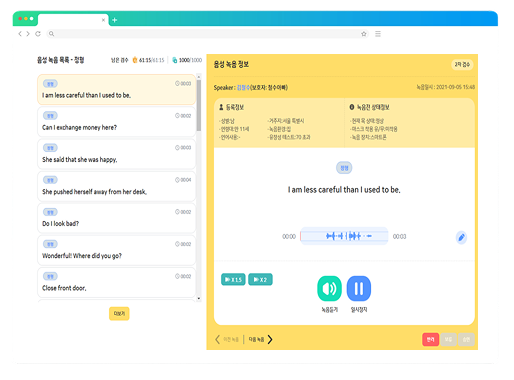Go back using the browser back arrow
This screenshot has height=380, width=514.
20,34
